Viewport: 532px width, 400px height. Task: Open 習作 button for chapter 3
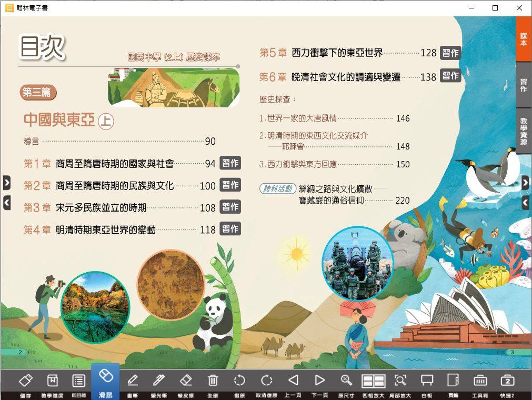(x=230, y=207)
